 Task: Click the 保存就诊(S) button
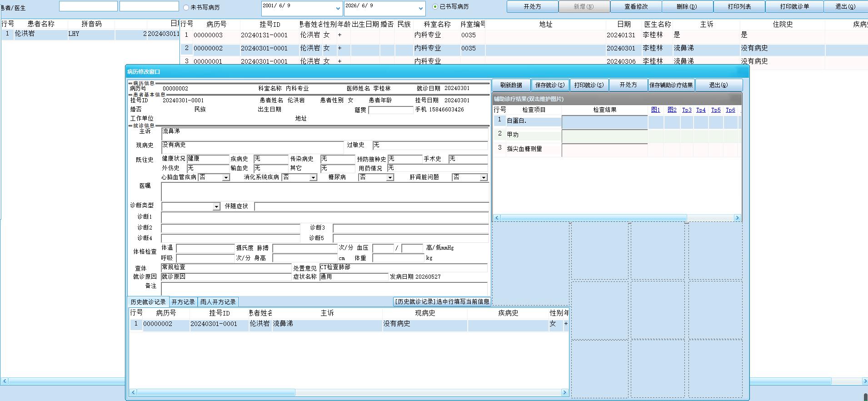[x=550, y=85]
